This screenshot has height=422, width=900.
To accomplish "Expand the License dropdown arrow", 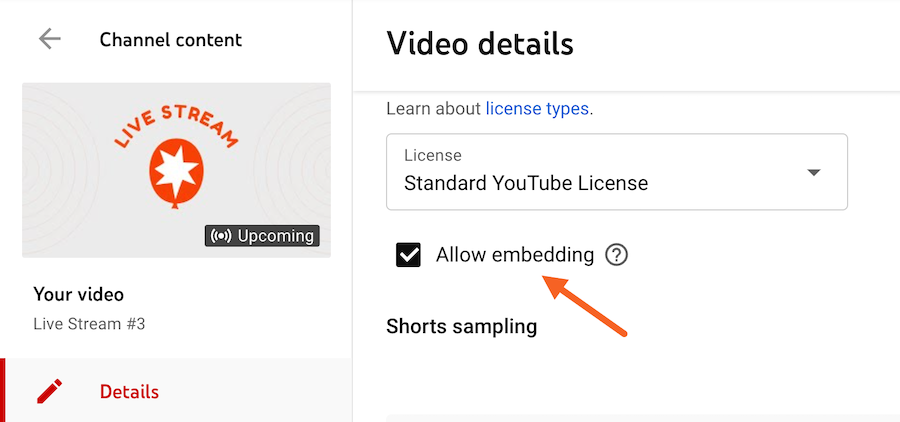I will [x=814, y=172].
